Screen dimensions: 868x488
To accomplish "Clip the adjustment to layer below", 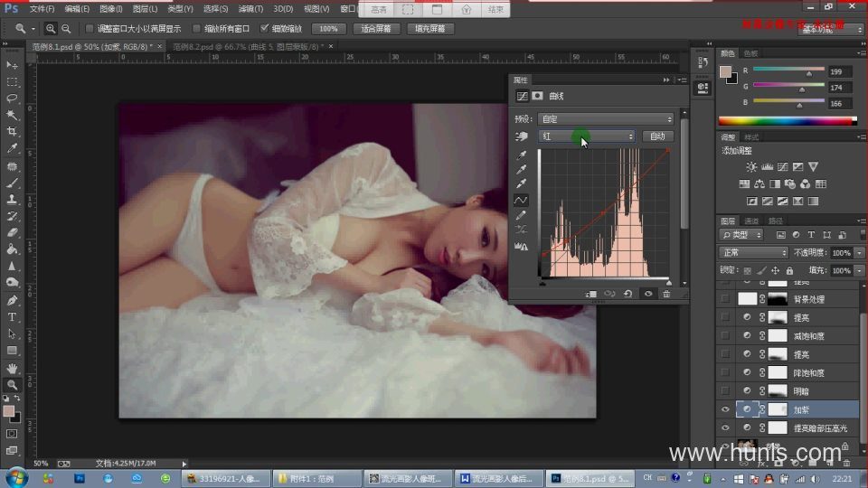I will pos(590,294).
